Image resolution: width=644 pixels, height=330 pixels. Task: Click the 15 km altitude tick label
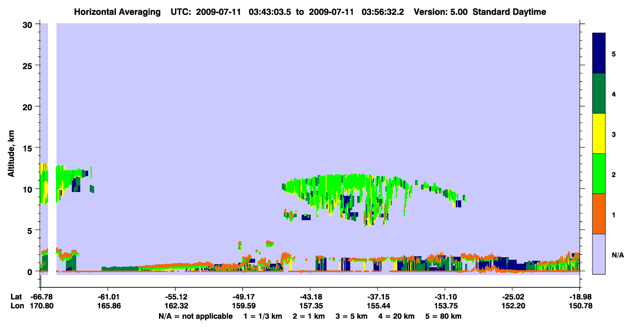[29, 148]
